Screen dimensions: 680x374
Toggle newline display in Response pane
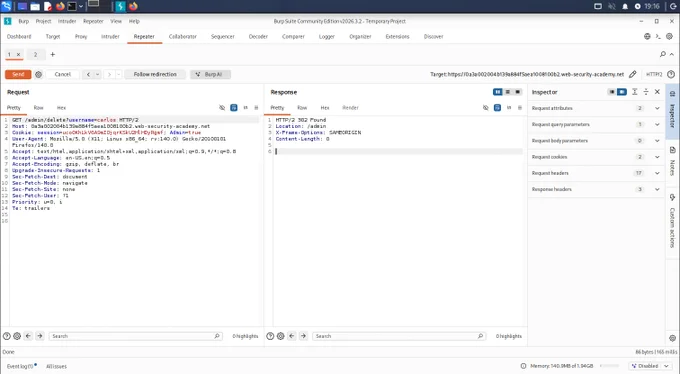click(x=509, y=108)
